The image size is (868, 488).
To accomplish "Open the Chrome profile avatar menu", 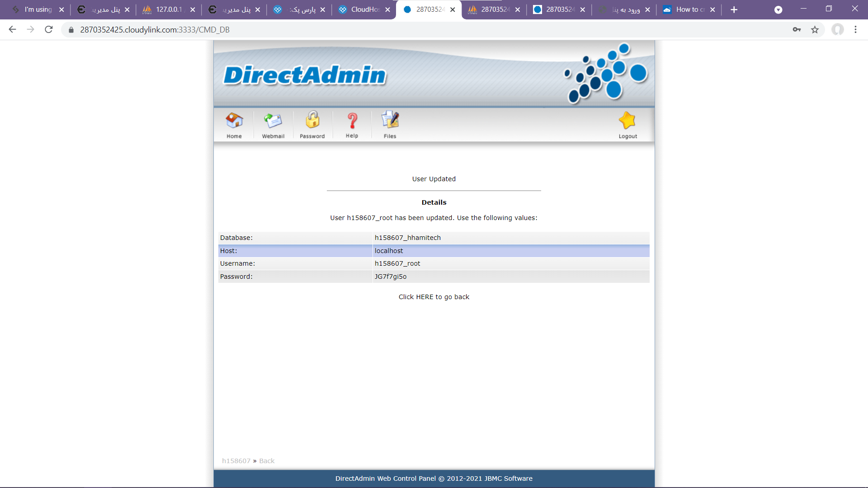I will click(837, 30).
